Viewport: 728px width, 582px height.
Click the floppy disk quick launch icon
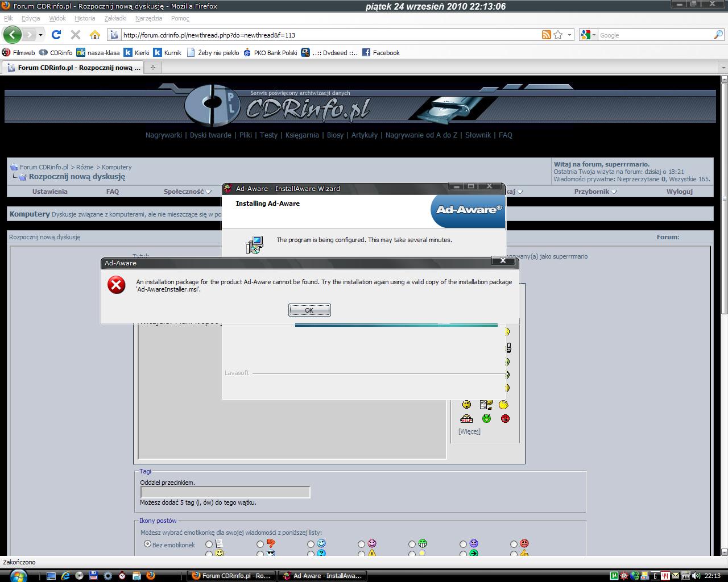pos(94,576)
